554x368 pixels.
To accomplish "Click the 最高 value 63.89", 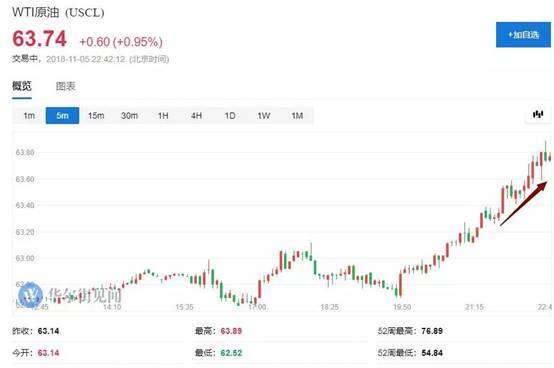I will click(231, 331).
